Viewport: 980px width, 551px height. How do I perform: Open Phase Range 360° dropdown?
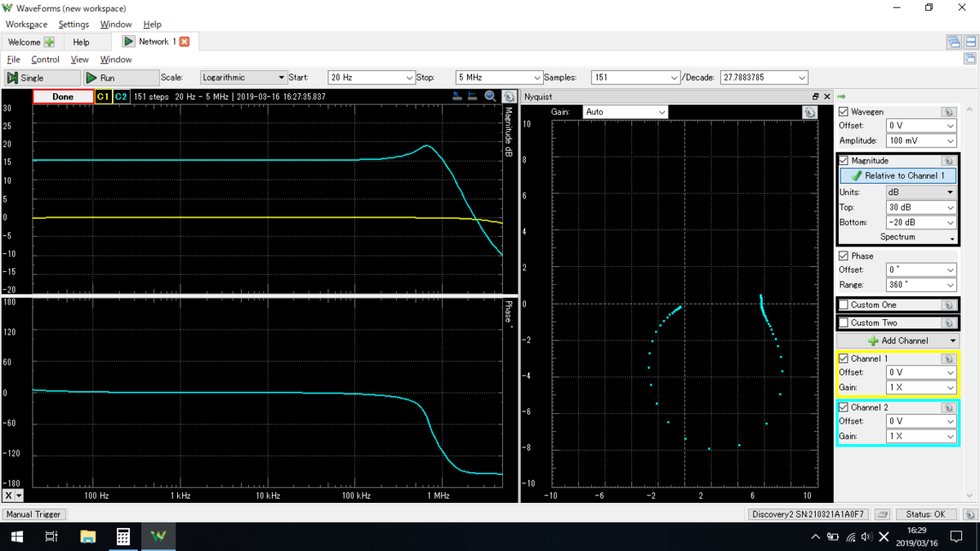[921, 285]
